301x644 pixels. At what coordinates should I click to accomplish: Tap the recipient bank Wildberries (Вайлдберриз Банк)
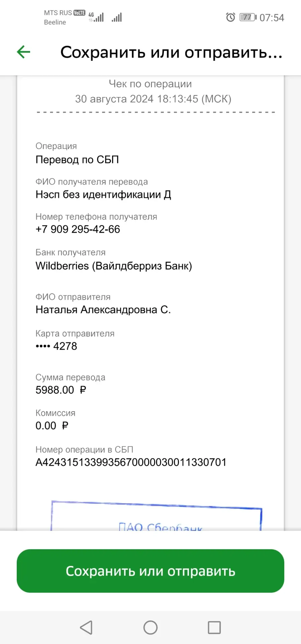point(114,266)
